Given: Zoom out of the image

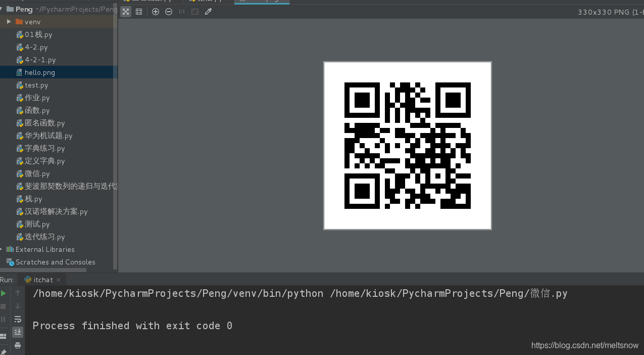Looking at the screenshot, I should coord(169,12).
